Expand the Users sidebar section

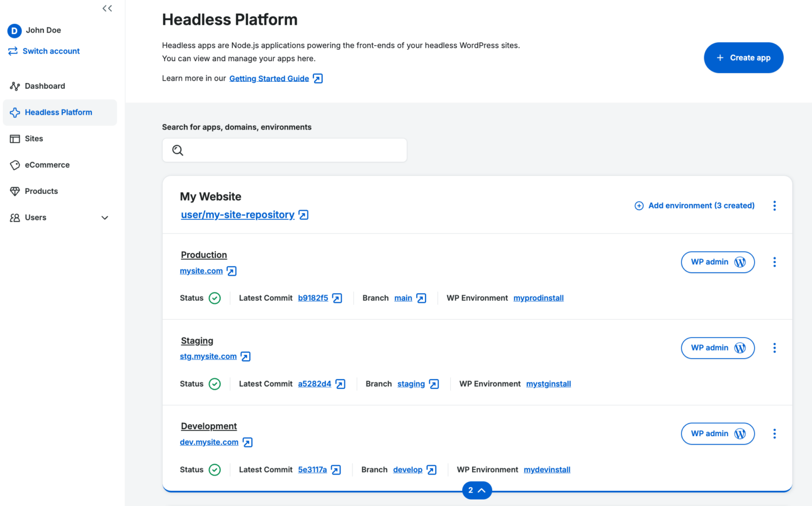[x=104, y=217]
